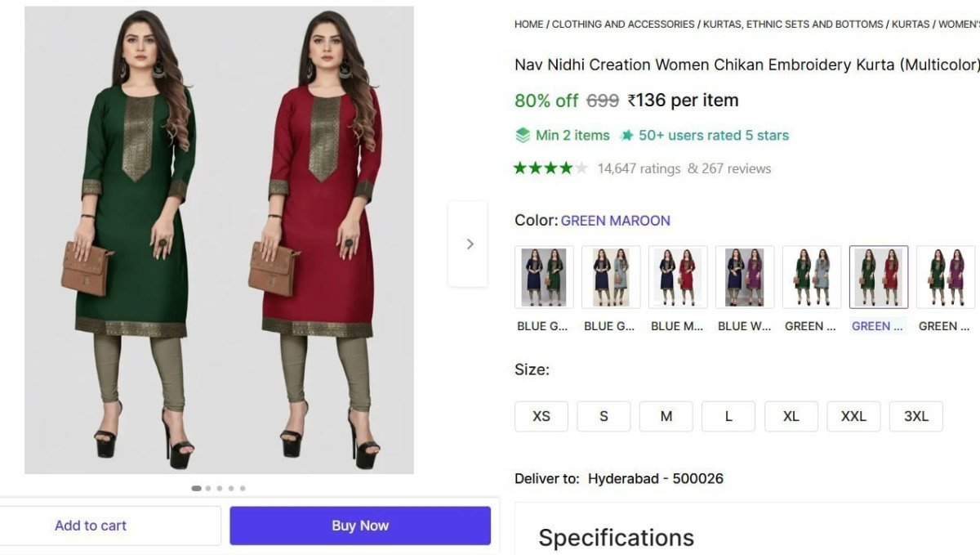This screenshot has height=555, width=980.
Task: Pick the green and purple color thumbnail
Action: 946,277
